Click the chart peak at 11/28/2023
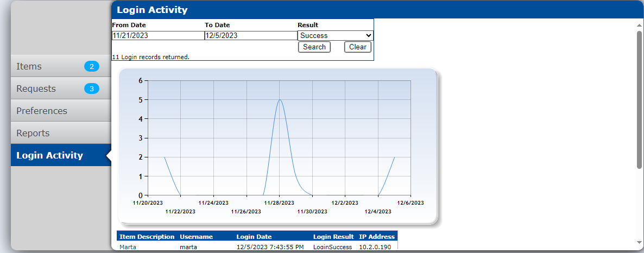The height and width of the screenshot is (253, 644). 280,100
